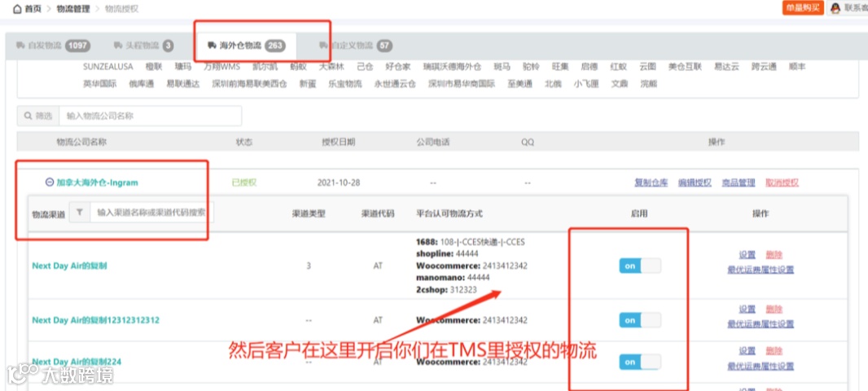The height and width of the screenshot is (391, 868).
Task: Open the 物流管理 breadcrumb
Action: point(73,9)
